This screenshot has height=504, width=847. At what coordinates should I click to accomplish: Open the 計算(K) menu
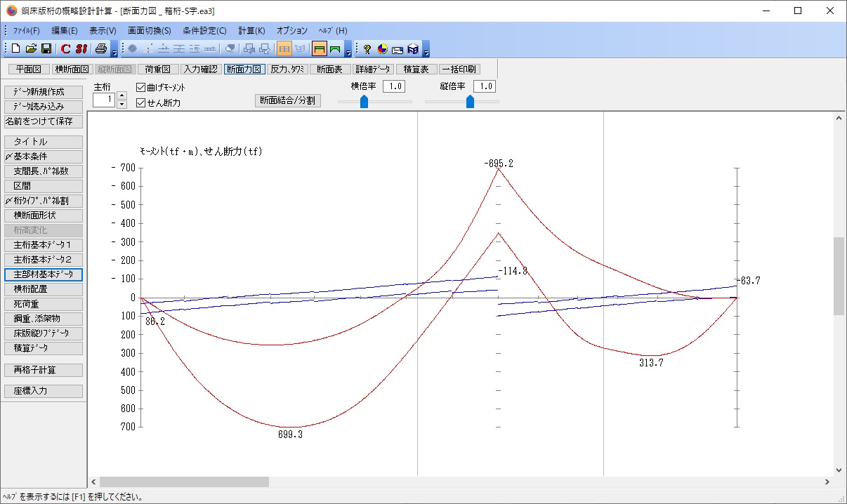tap(252, 31)
